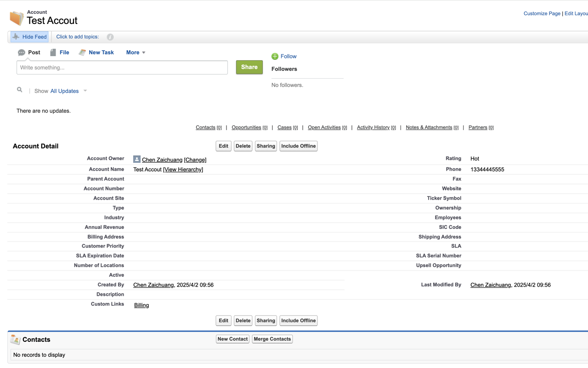Viewport: 588px width, 368px height.
Task: View Hierarchy for the account
Action: pyautogui.click(x=183, y=169)
